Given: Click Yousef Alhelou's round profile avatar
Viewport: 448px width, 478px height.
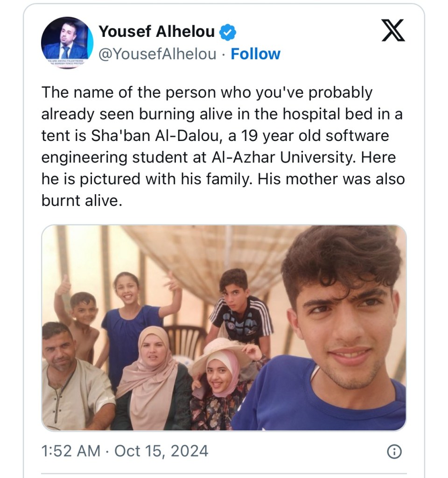Looking at the screenshot, I should tap(67, 43).
